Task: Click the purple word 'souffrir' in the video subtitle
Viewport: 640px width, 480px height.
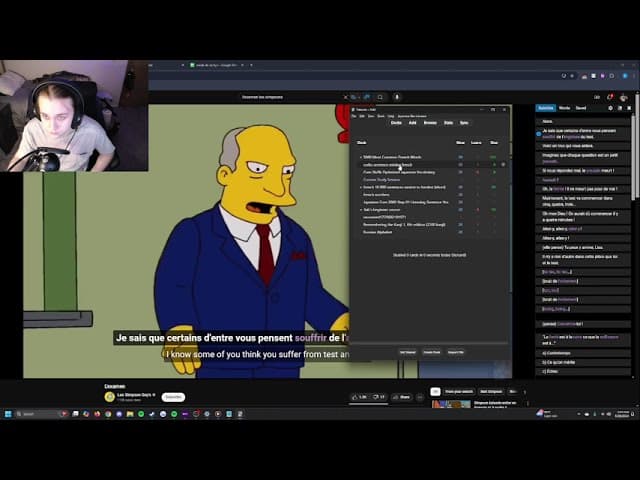Action: pos(311,338)
